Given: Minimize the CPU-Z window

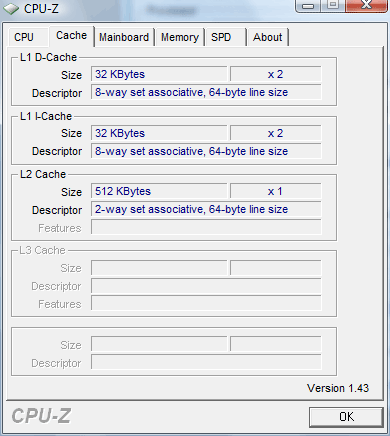Looking at the screenshot, I should 308,6.
